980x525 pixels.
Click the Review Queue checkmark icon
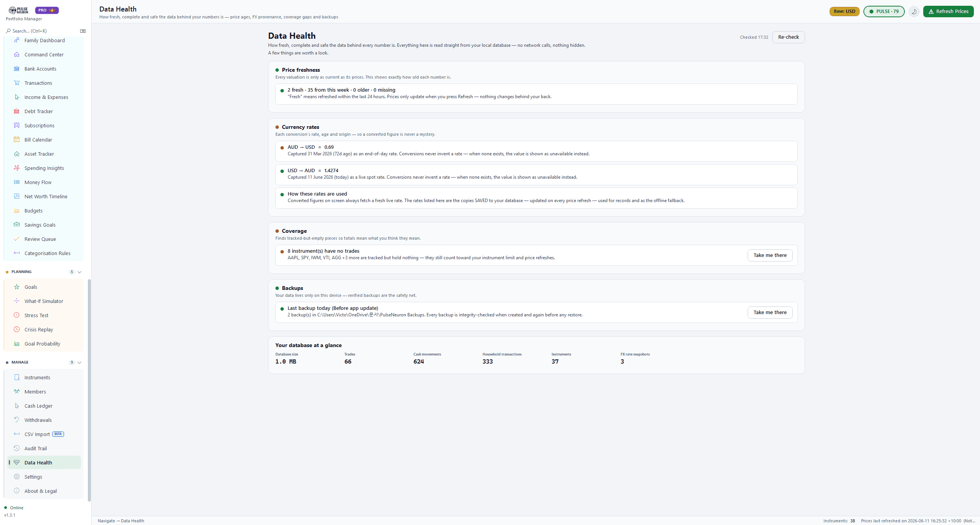click(x=16, y=239)
